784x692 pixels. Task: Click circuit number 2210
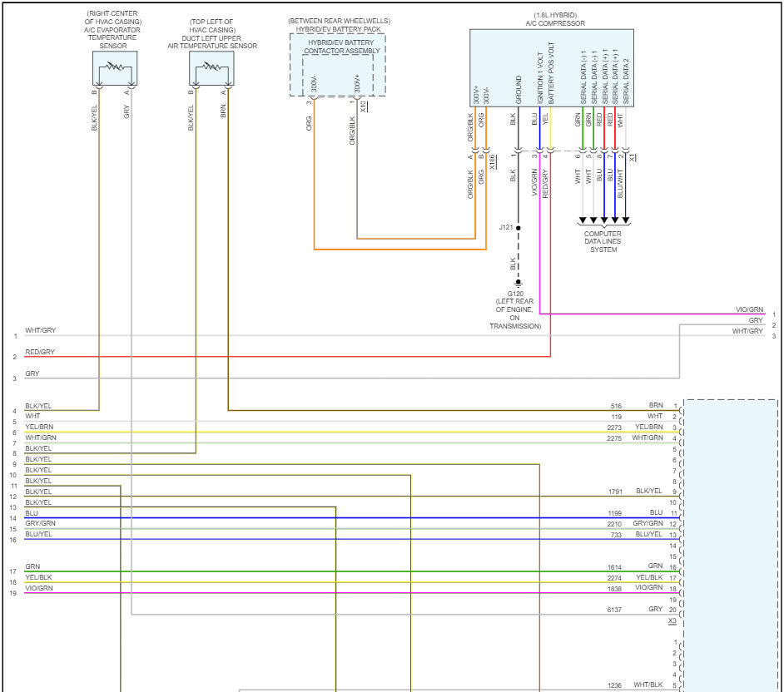pyautogui.click(x=614, y=524)
